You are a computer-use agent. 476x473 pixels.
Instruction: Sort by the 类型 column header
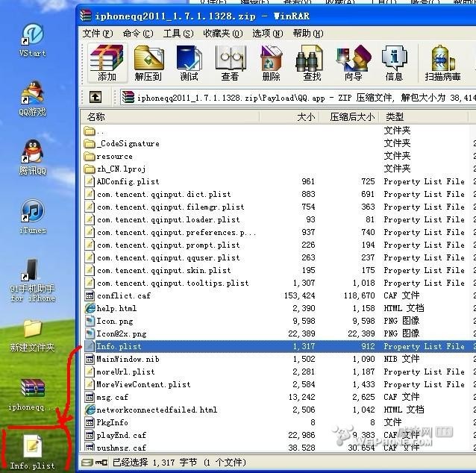[x=424, y=117]
